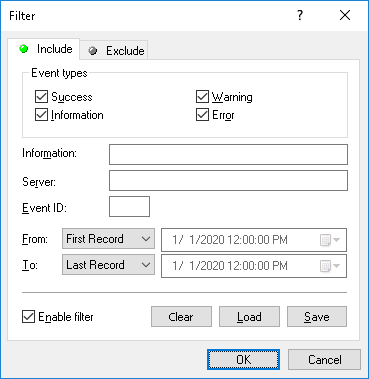Switch to the Exclude tab
Screen dimensions: 369x379
click(x=114, y=50)
